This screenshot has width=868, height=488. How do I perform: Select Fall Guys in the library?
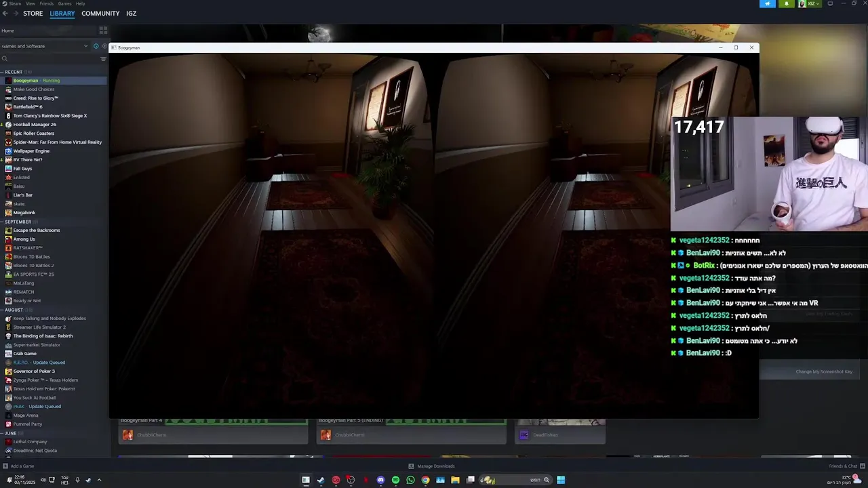pyautogui.click(x=54, y=169)
